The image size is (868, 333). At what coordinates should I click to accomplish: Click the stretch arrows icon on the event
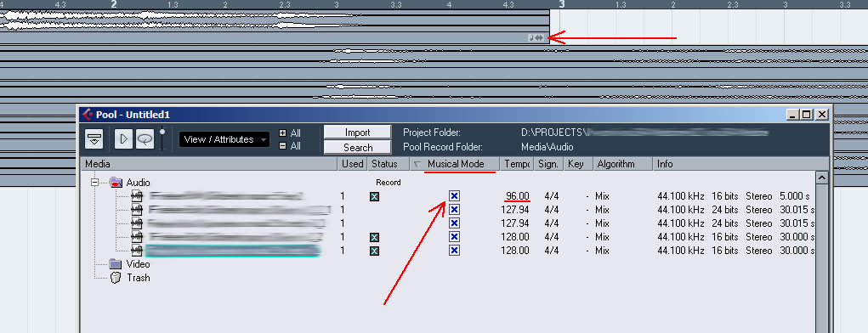pyautogui.click(x=540, y=37)
